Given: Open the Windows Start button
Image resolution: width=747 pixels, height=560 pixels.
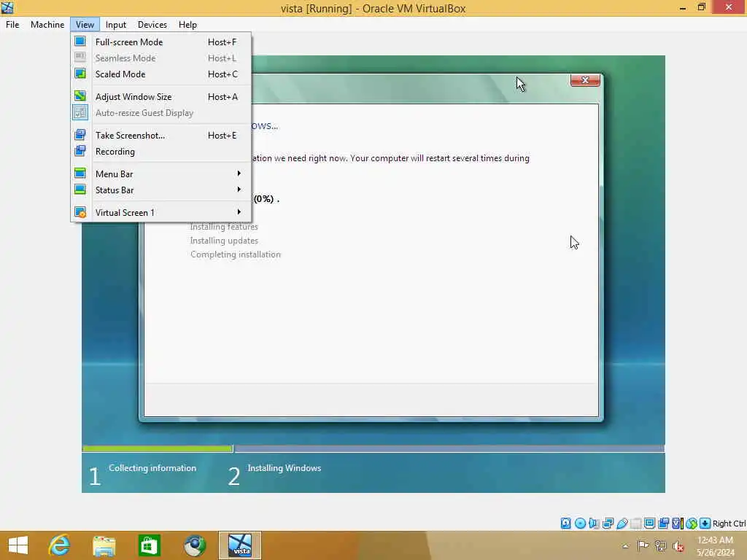Looking at the screenshot, I should 18,545.
